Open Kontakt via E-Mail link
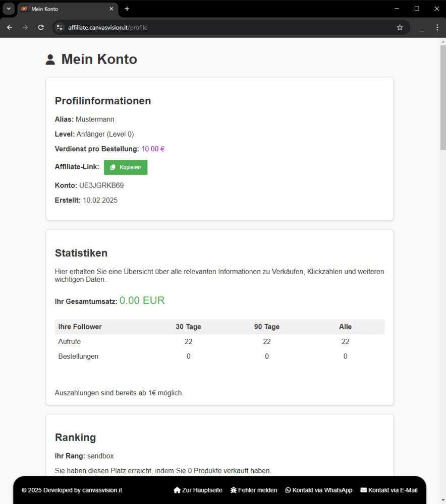This screenshot has width=446, height=504. [x=389, y=490]
